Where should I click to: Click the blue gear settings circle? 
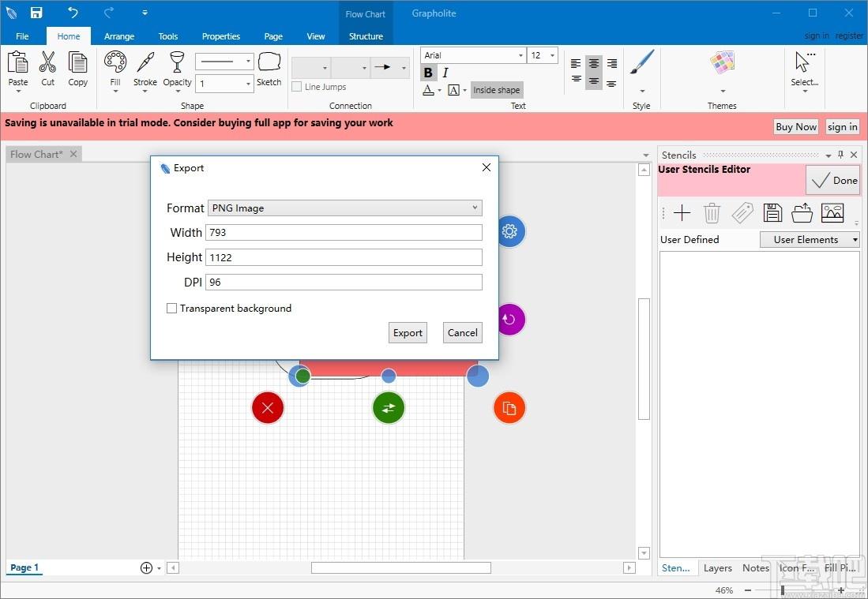pos(510,231)
